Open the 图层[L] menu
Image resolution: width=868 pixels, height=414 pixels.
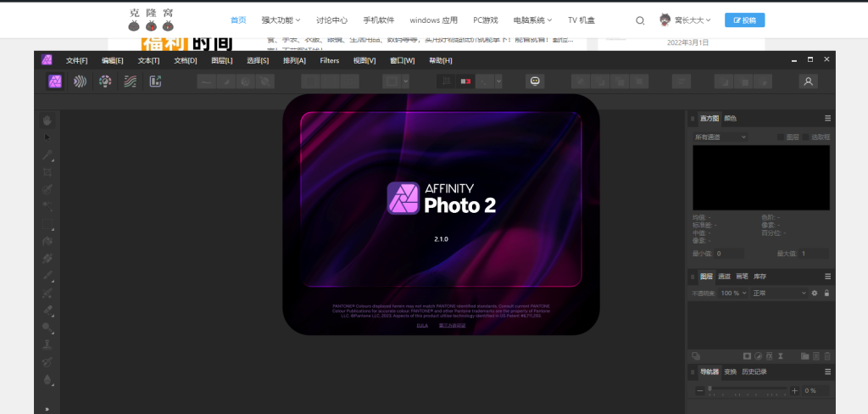pyautogui.click(x=222, y=60)
